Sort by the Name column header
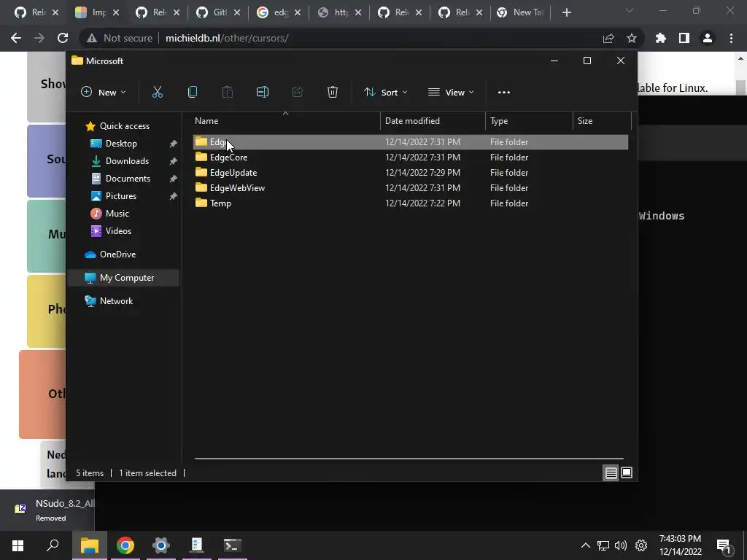The image size is (747, 560). pyautogui.click(x=285, y=121)
